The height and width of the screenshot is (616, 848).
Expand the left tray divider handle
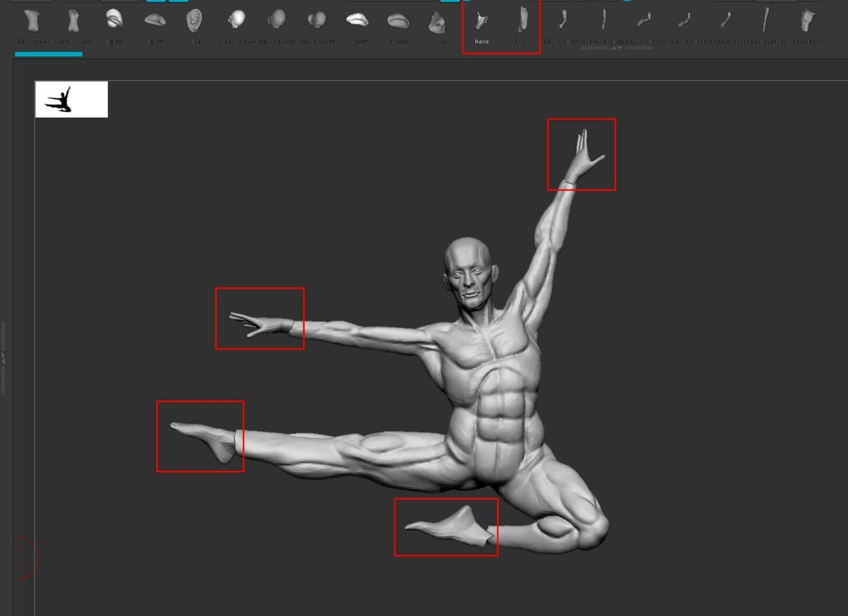pos(3,358)
